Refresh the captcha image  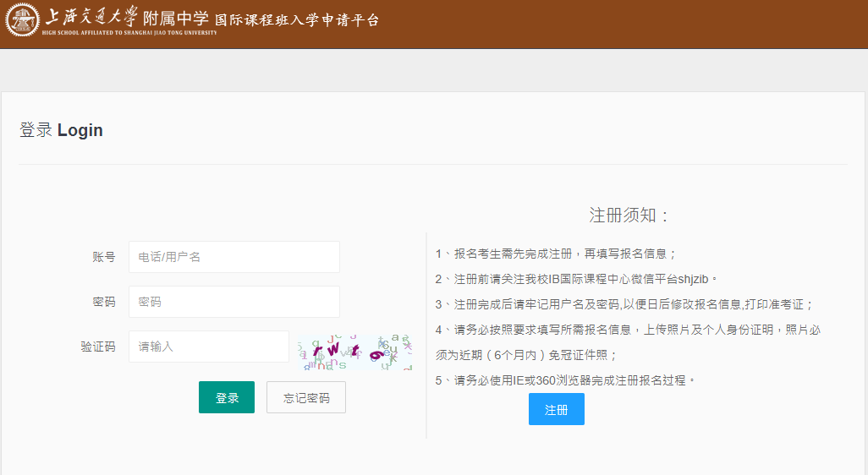click(354, 350)
